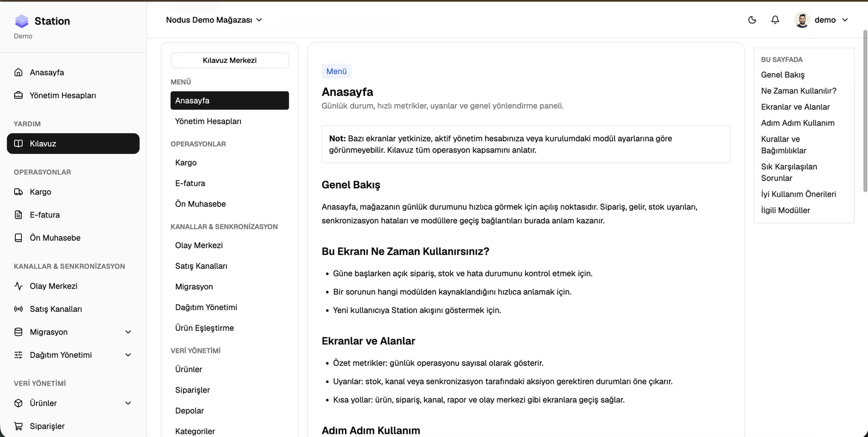Image resolution: width=868 pixels, height=437 pixels.
Task: Click Kılavuz book icon in sidebar
Action: [x=18, y=144]
